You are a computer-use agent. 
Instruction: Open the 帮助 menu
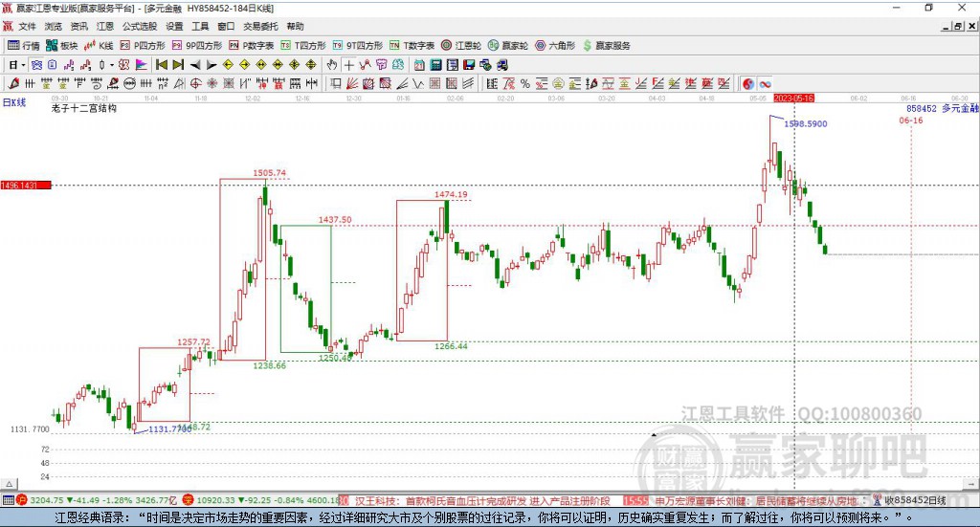point(295,26)
